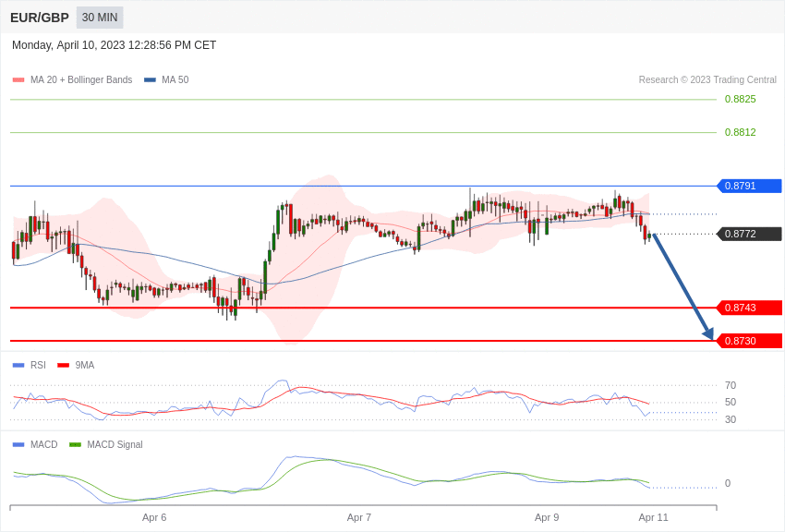Click the Apr 6 date axis label

point(154,517)
